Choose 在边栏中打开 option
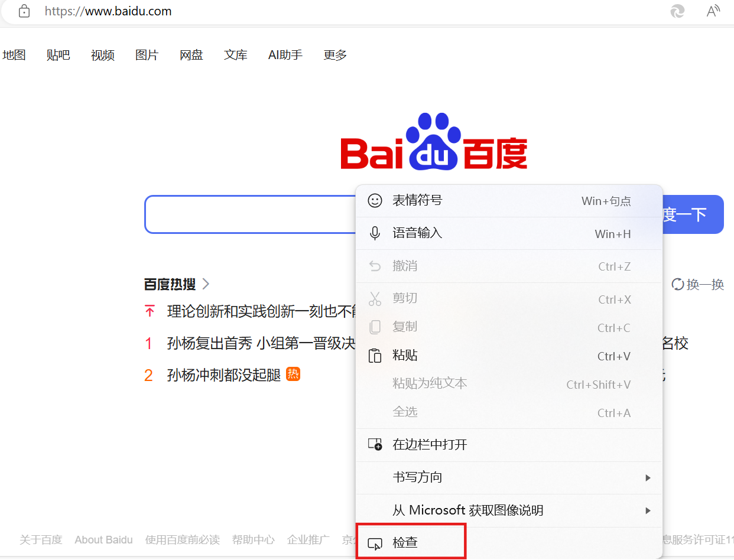The image size is (734, 560). click(x=509, y=444)
